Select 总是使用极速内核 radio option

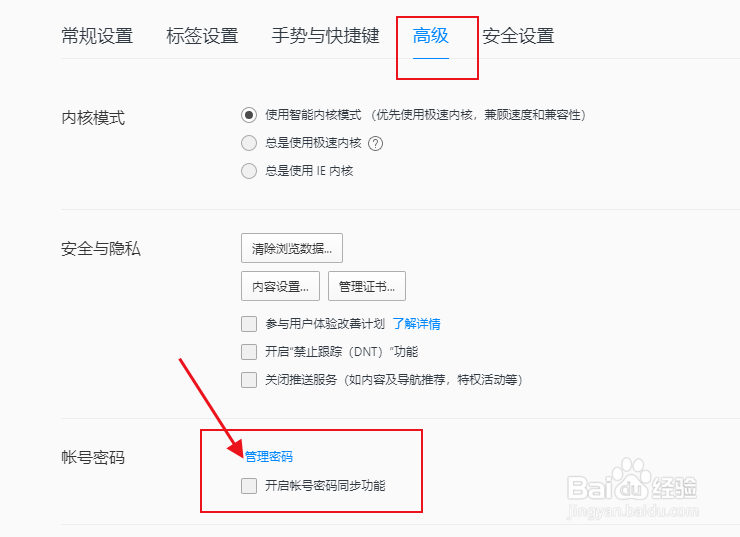249,143
